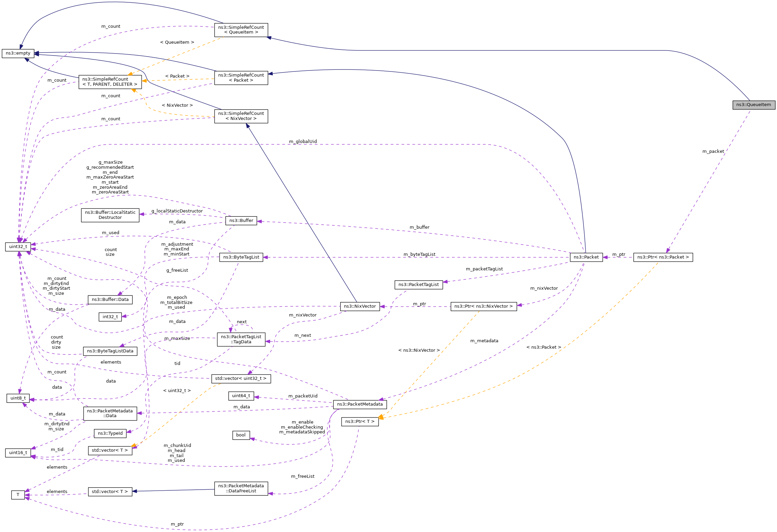Image resolution: width=777 pixels, height=532 pixels.
Task: Open the ns3::PacketTagList::TagData node
Action: tap(241, 339)
